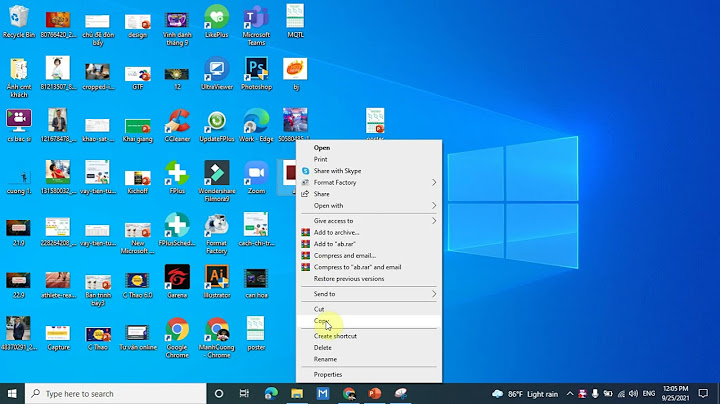The image size is (720, 404).
Task: Select Share with Skype menu entry
Action: pos(370,171)
